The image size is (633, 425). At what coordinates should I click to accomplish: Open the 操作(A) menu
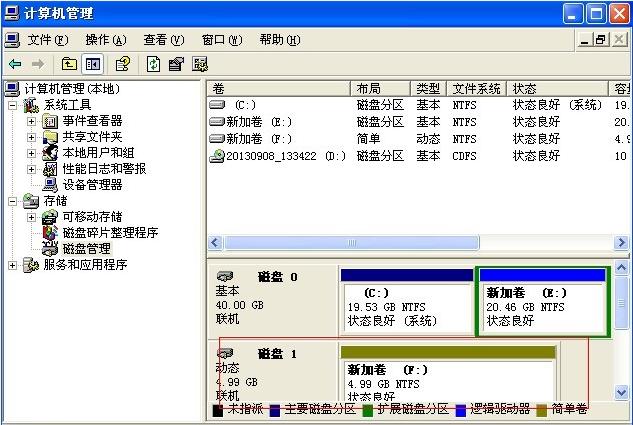click(106, 40)
